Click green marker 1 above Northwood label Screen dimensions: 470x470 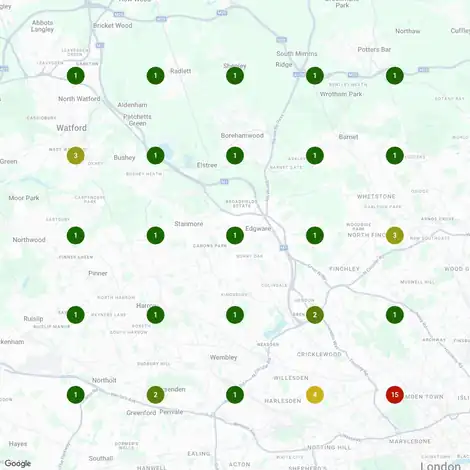(x=76, y=235)
